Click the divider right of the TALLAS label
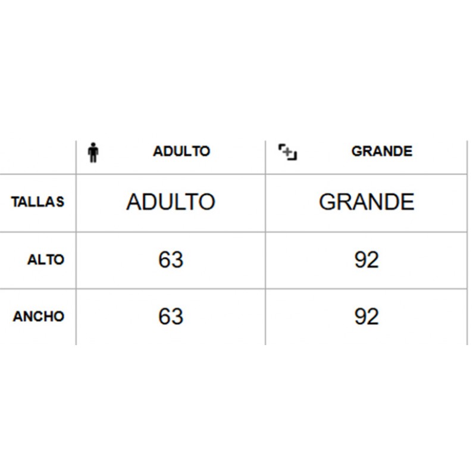 click(76, 203)
